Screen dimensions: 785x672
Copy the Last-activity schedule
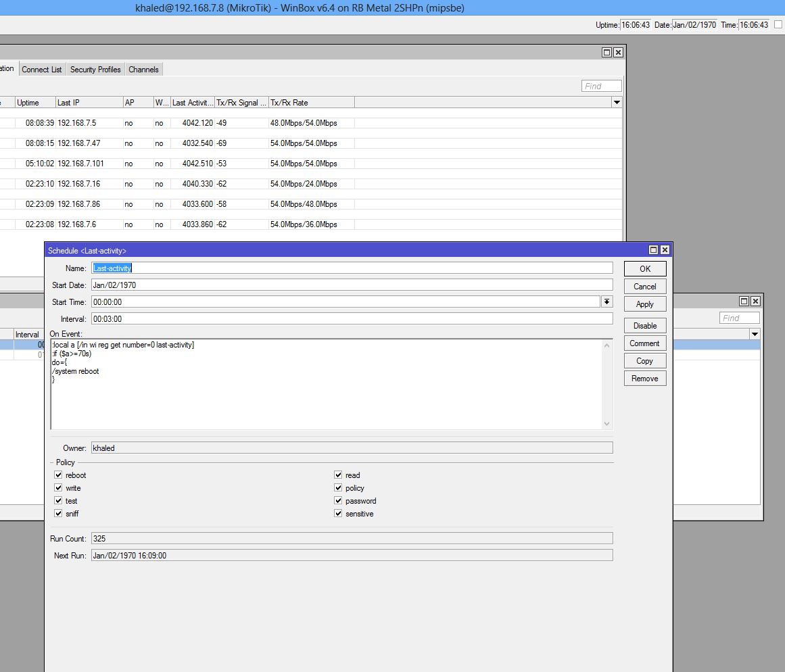click(644, 360)
